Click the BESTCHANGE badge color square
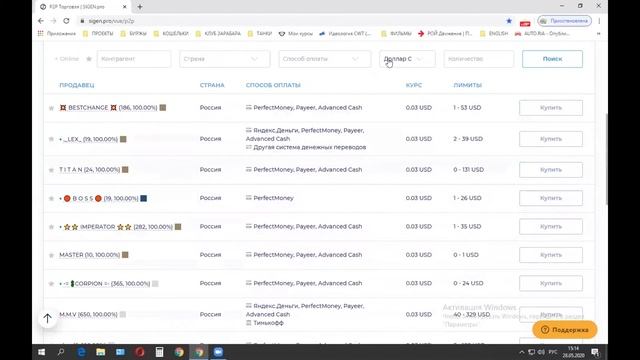The image size is (640, 360). point(163,108)
